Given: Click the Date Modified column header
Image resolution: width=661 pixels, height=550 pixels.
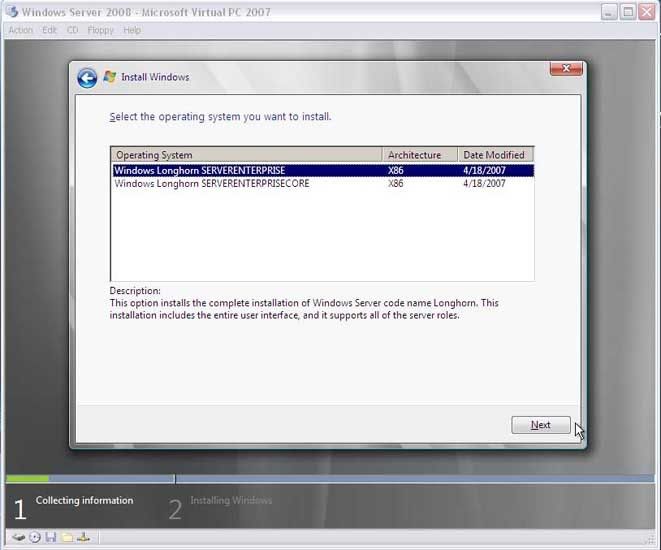Looking at the screenshot, I should click(496, 155).
